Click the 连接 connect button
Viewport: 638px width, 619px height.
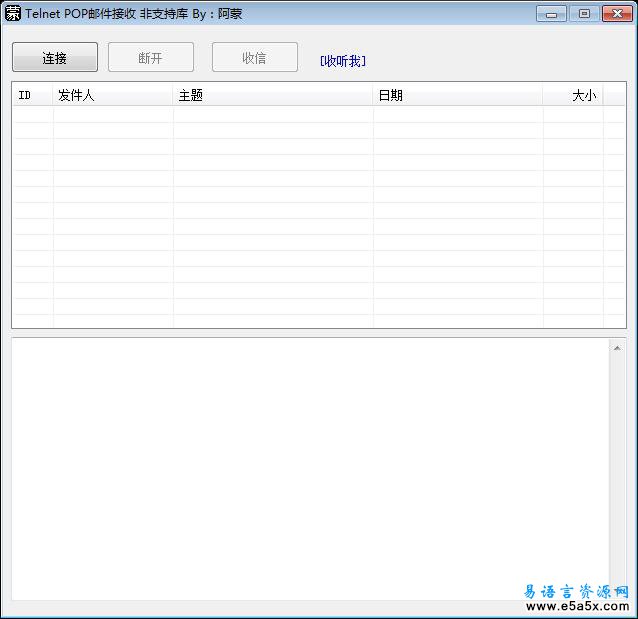pyautogui.click(x=55, y=57)
